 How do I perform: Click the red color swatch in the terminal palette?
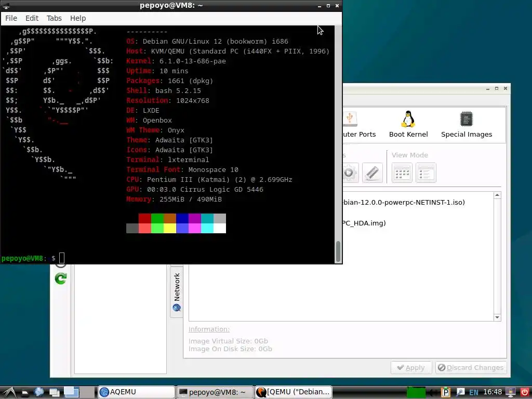tap(145, 218)
